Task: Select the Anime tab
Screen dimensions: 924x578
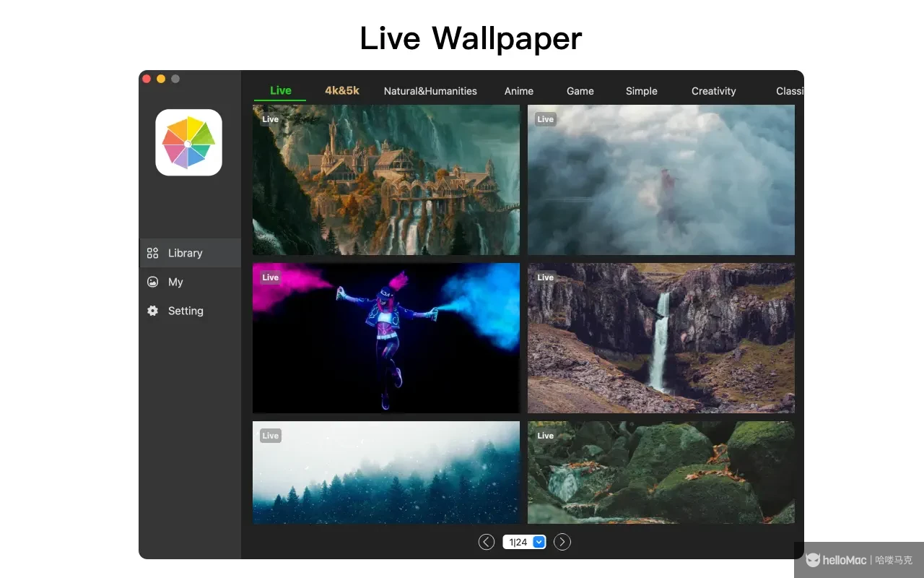Action: click(x=519, y=91)
